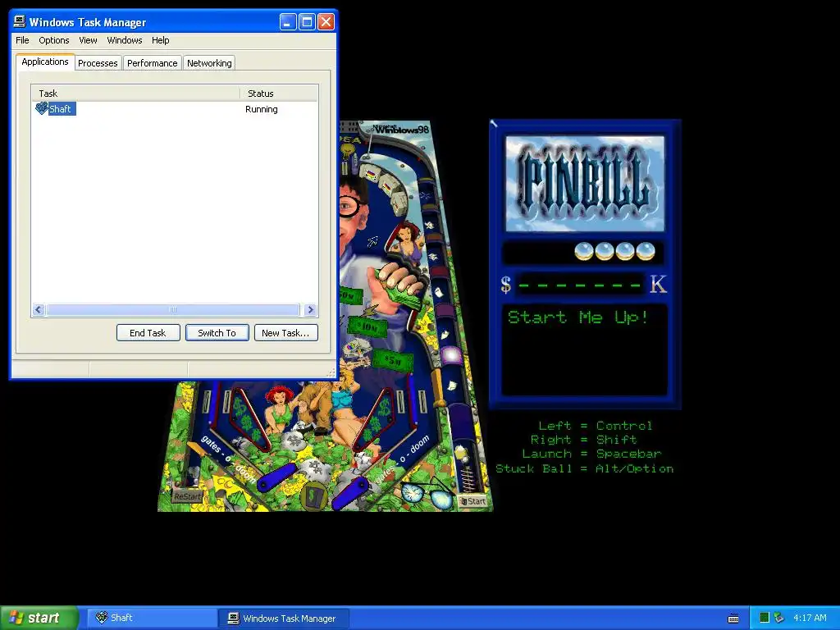Image resolution: width=840 pixels, height=630 pixels.
Task: Maximize the Windows Task Manager window
Action: (x=307, y=22)
